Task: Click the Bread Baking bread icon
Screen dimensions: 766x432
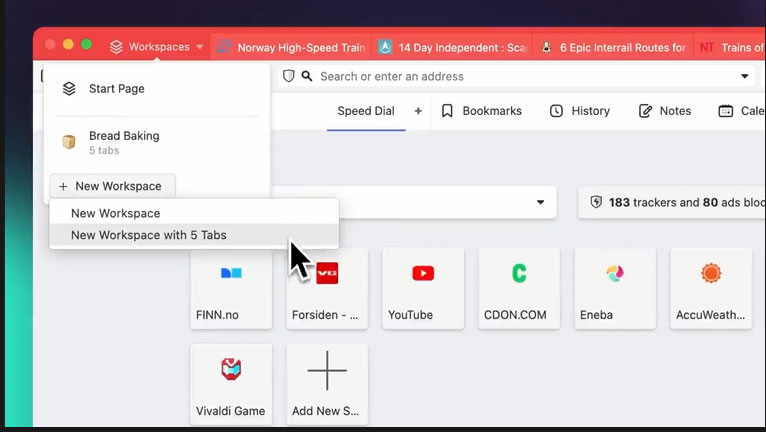Action: pyautogui.click(x=69, y=142)
